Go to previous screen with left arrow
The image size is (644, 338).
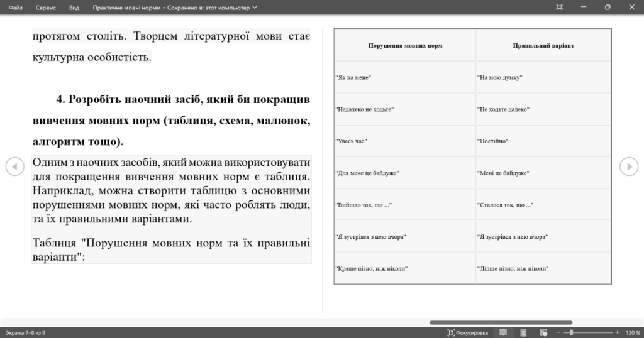click(15, 166)
